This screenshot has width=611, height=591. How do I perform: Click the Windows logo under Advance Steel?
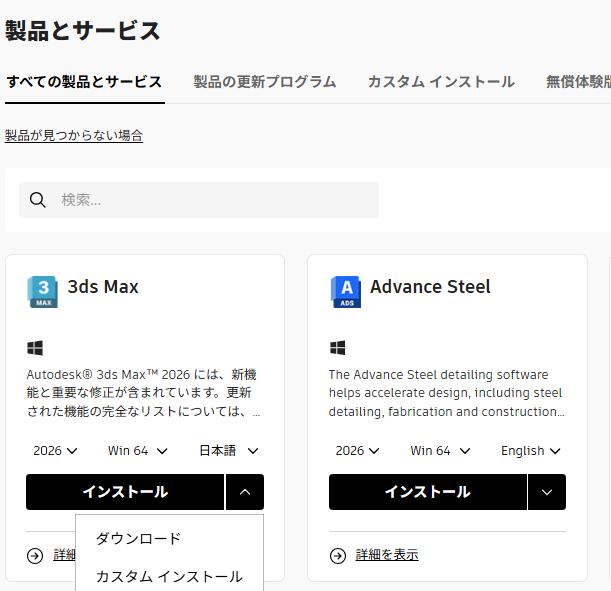pyautogui.click(x=337, y=348)
